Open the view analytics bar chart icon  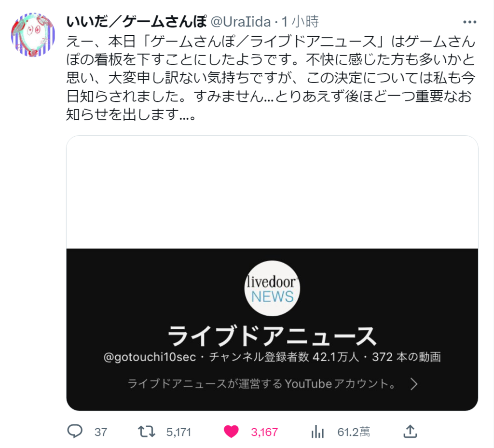click(317, 431)
